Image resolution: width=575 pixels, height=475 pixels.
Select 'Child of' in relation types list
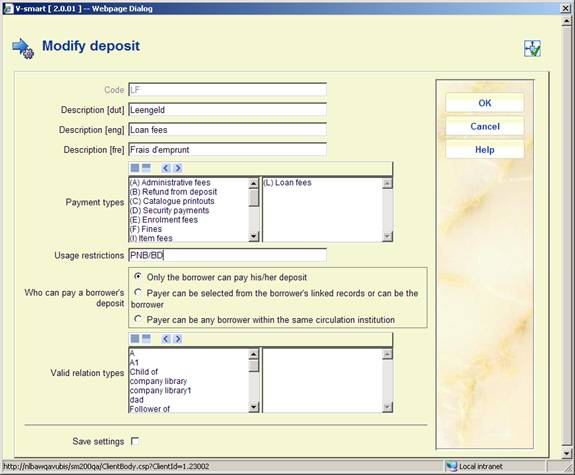(x=144, y=372)
